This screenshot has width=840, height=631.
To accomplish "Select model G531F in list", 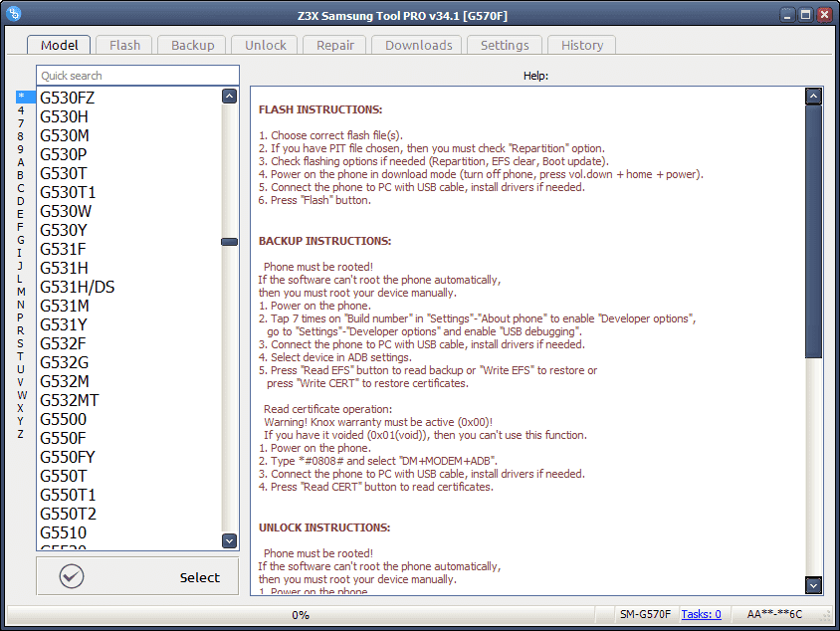I will click(63, 249).
